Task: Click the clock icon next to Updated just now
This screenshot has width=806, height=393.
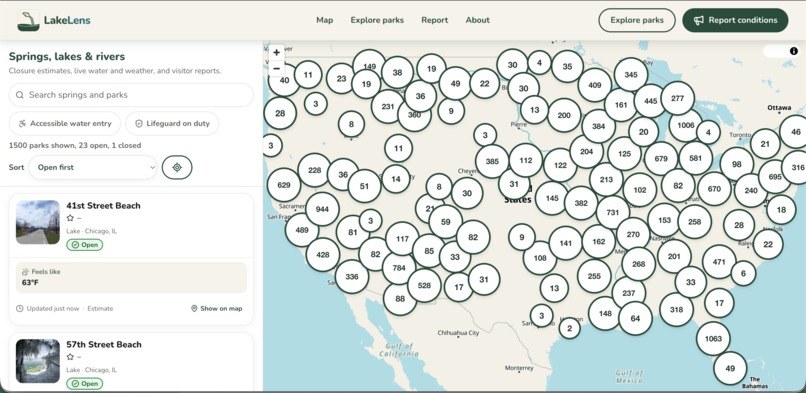Action: tap(20, 309)
